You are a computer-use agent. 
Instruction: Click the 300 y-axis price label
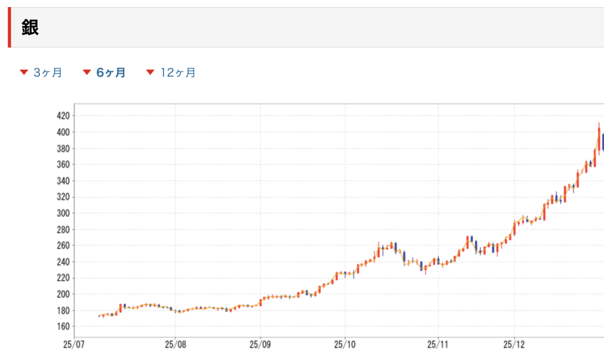coord(62,213)
